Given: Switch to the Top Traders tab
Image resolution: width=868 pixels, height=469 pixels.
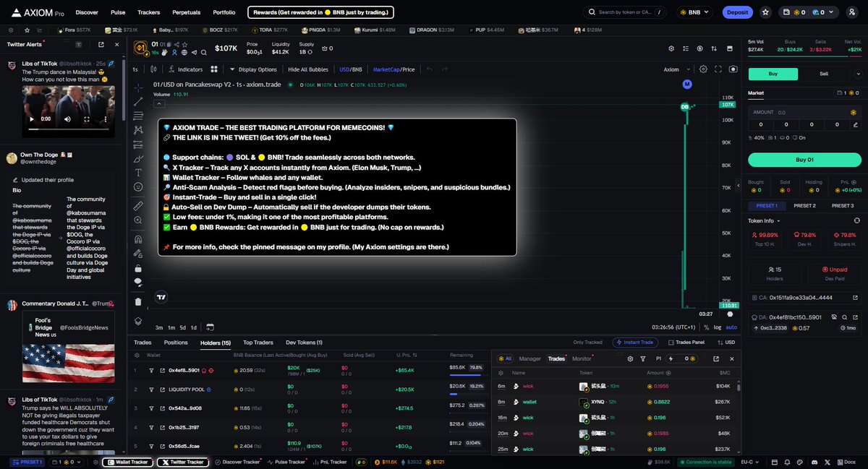Looking at the screenshot, I should tap(258, 343).
